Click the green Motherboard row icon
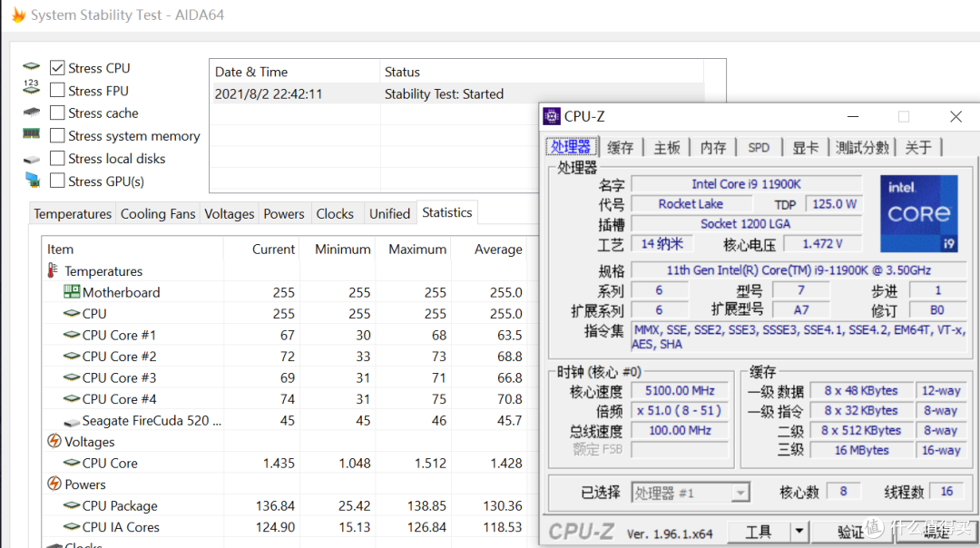The height and width of the screenshot is (548, 980). click(x=72, y=291)
